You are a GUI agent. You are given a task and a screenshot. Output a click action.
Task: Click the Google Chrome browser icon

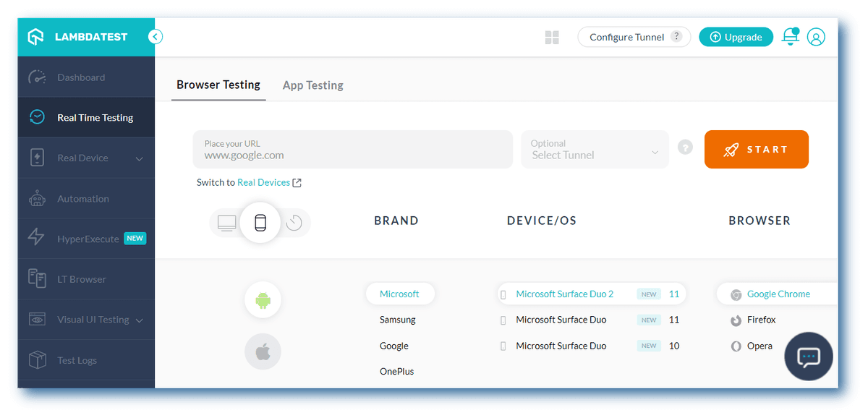(736, 294)
